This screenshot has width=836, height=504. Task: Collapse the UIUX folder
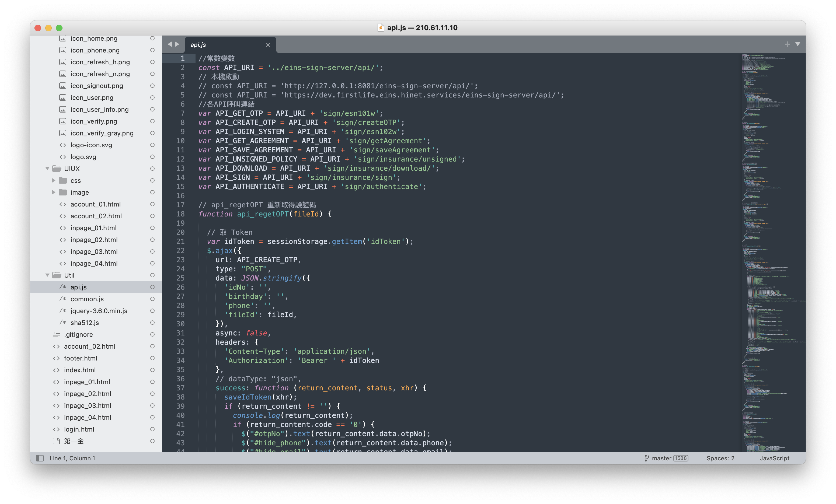(47, 169)
